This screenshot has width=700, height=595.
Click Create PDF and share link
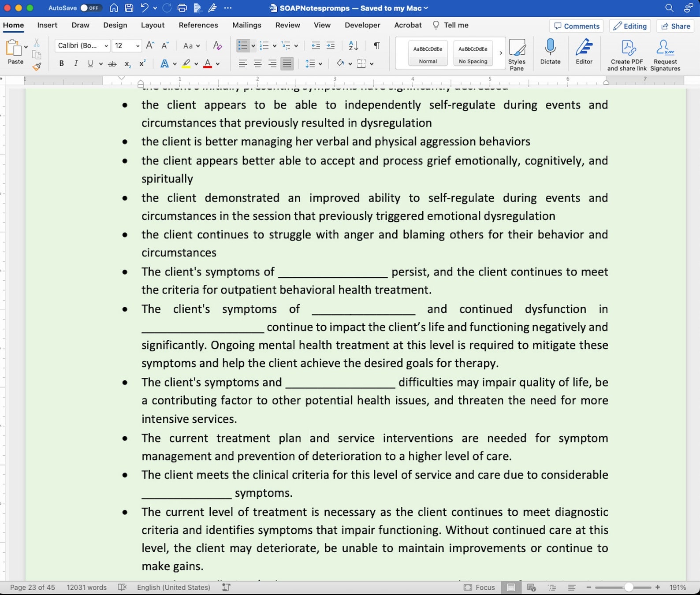coord(627,55)
